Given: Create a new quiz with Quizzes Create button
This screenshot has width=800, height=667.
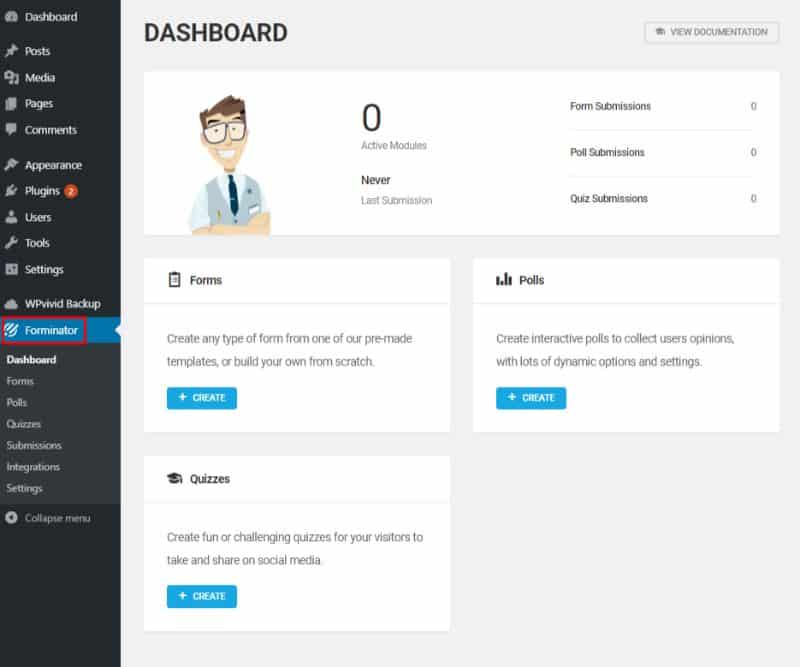Looking at the screenshot, I should [x=202, y=597].
